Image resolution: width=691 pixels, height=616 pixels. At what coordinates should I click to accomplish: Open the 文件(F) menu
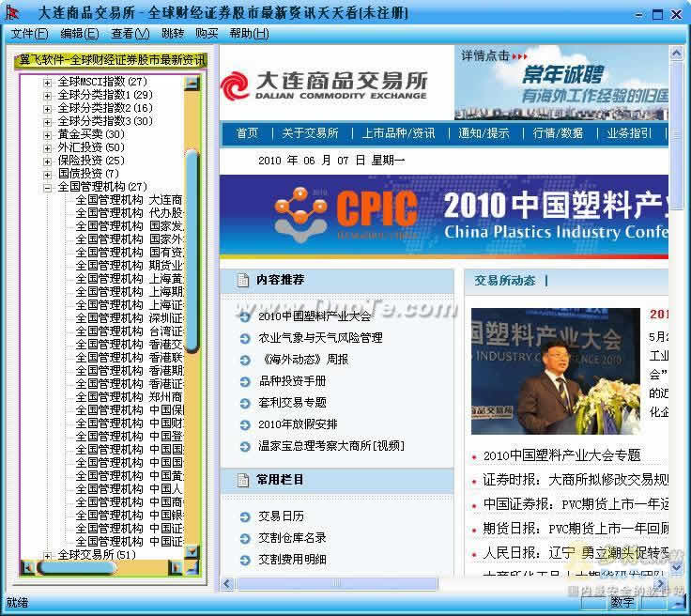coord(29,34)
